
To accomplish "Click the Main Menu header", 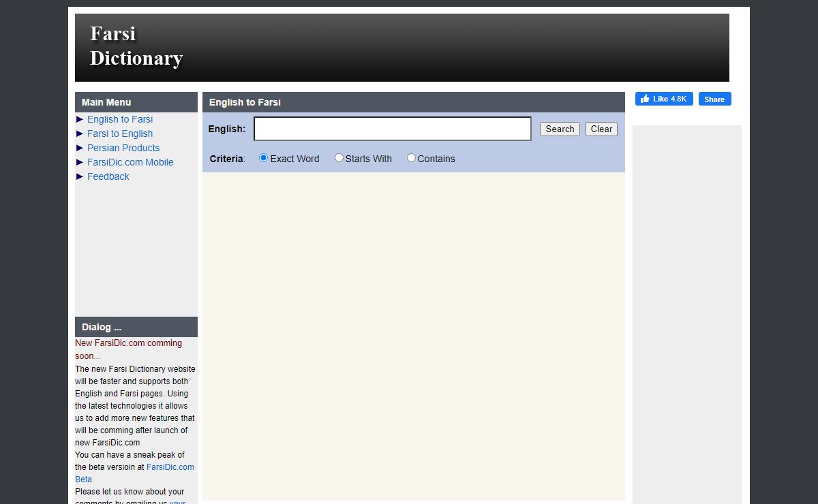I will click(136, 102).
